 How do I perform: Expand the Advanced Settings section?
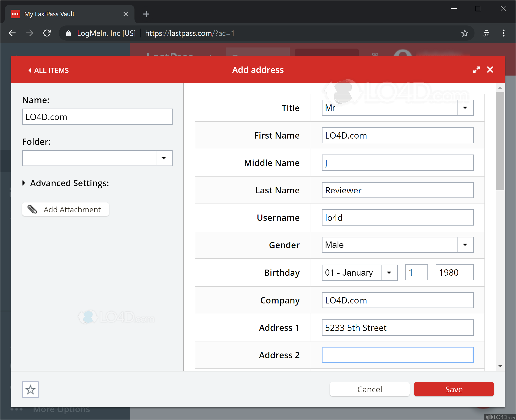(x=24, y=183)
